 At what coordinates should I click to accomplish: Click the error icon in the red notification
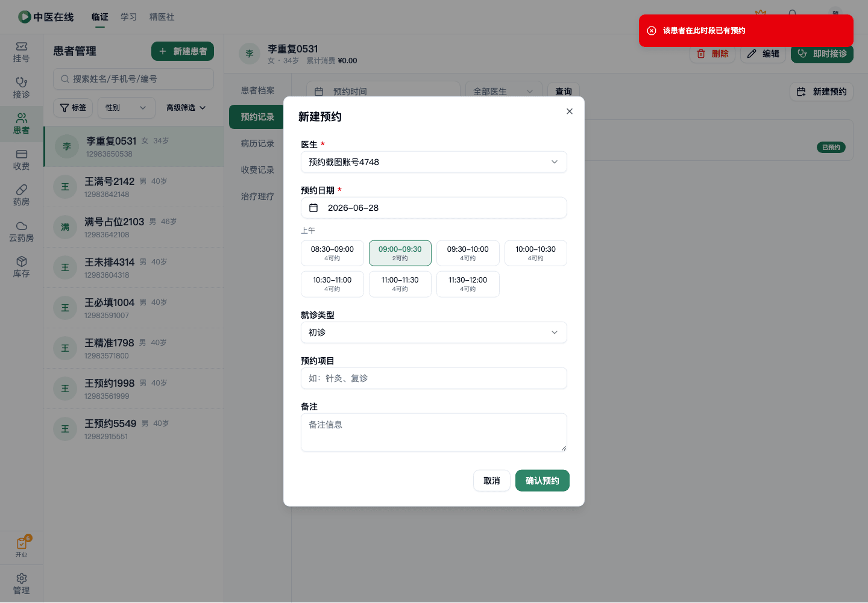coord(652,31)
